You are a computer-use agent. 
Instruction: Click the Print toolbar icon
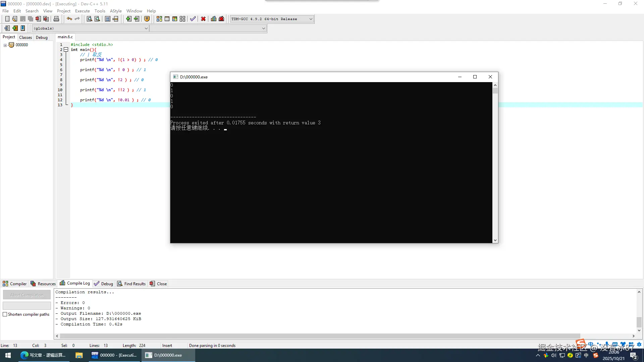(56, 19)
